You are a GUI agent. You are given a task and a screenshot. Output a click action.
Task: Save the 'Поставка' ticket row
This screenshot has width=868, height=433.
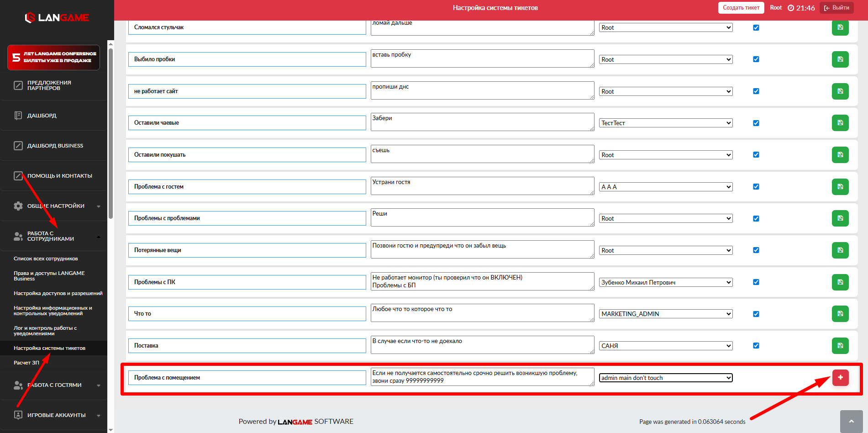(x=840, y=346)
